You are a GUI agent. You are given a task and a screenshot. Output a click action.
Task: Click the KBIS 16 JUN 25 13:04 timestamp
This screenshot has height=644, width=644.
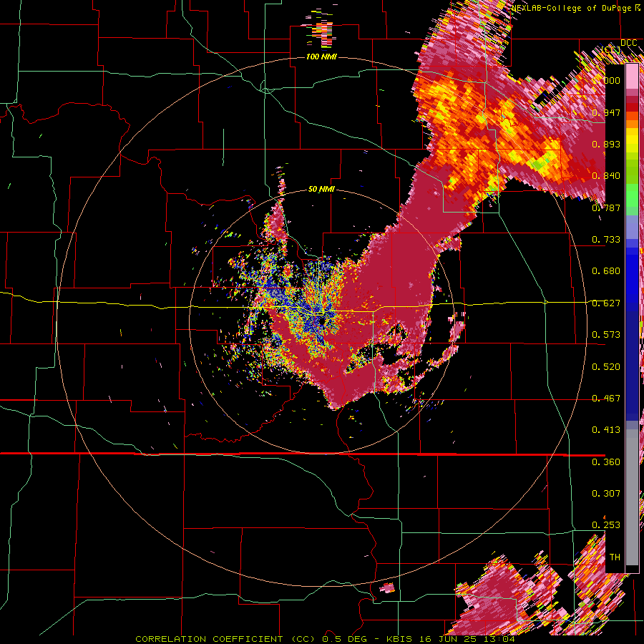pos(451,639)
